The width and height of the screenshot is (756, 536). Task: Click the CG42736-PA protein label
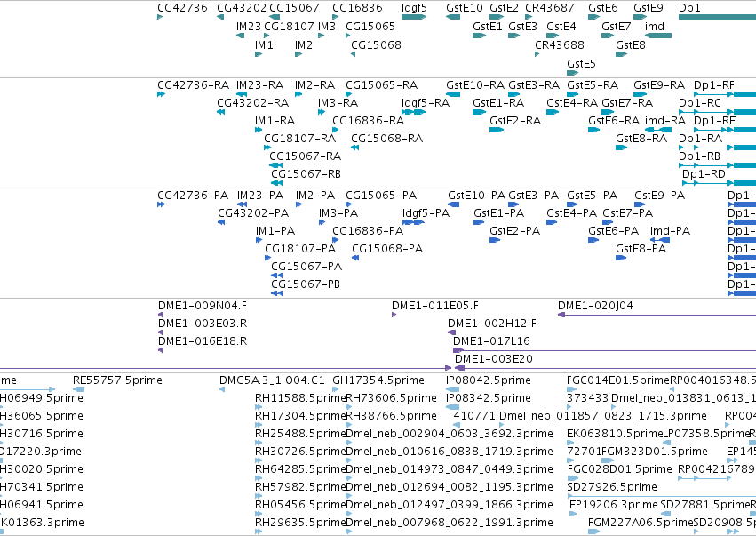pyautogui.click(x=193, y=196)
